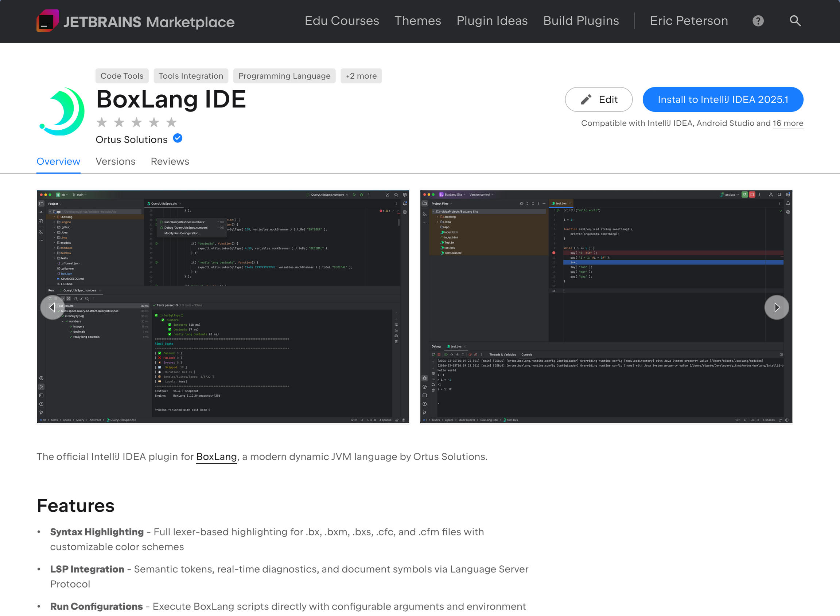Switch to the Versions tab
This screenshot has height=616, width=840.
pos(115,161)
